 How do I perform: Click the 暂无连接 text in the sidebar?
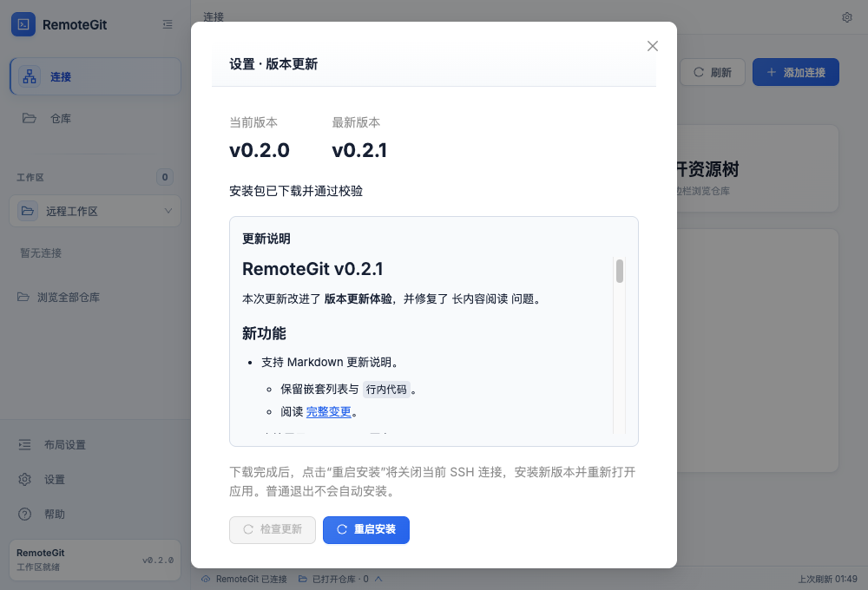[41, 253]
